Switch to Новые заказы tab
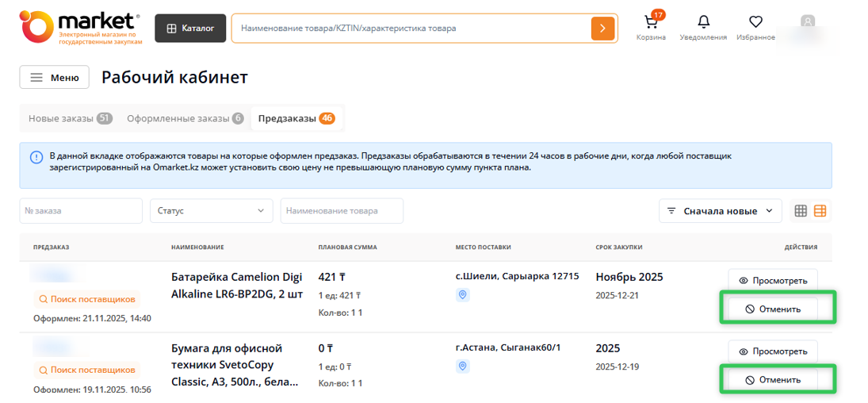868x403 pixels. tap(70, 119)
